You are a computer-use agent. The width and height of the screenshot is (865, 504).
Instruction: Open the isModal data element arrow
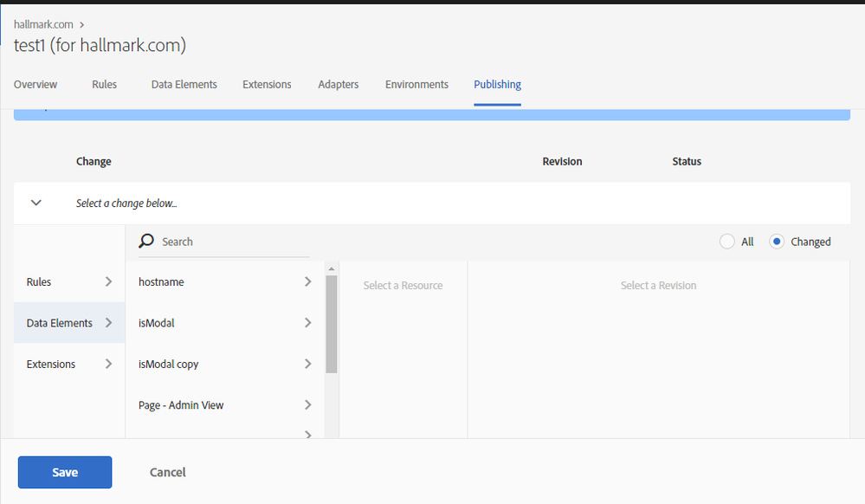click(308, 323)
